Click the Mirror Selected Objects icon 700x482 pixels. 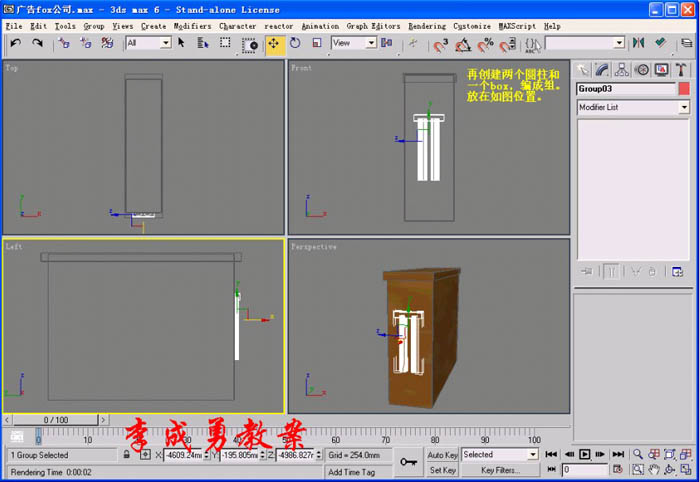point(638,43)
